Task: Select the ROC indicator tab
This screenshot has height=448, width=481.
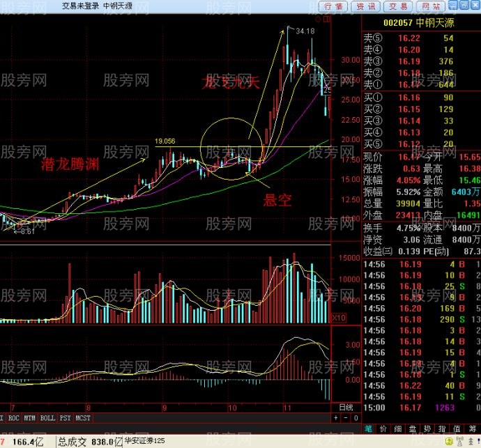Action: tap(13, 418)
